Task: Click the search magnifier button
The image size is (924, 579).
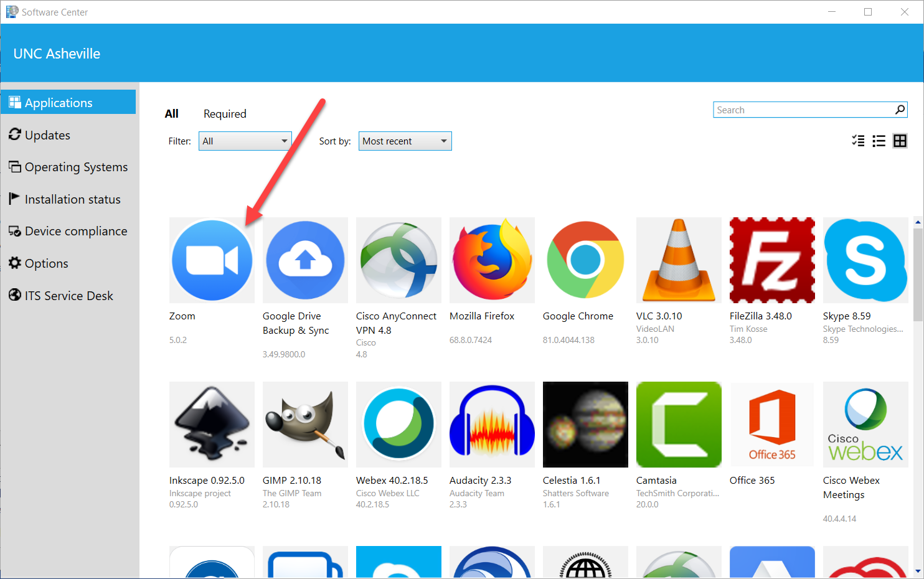Action: pos(900,110)
